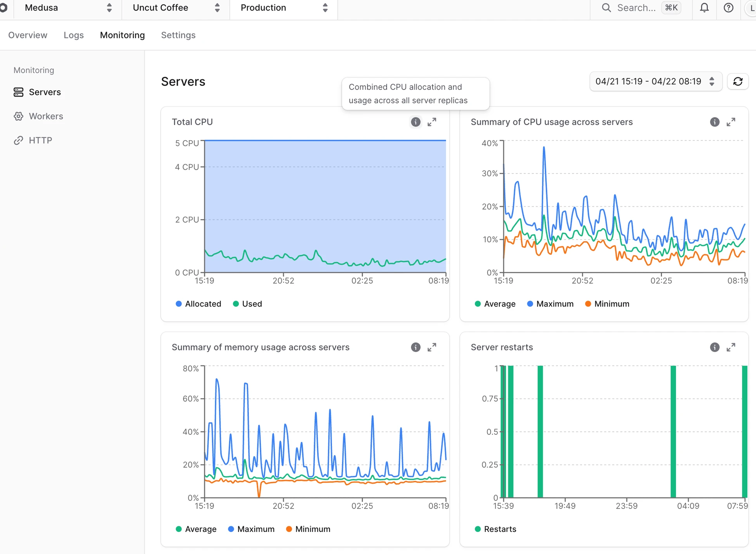Toggle Maximum series in memory usage legend
This screenshot has width=756, height=554.
[251, 529]
